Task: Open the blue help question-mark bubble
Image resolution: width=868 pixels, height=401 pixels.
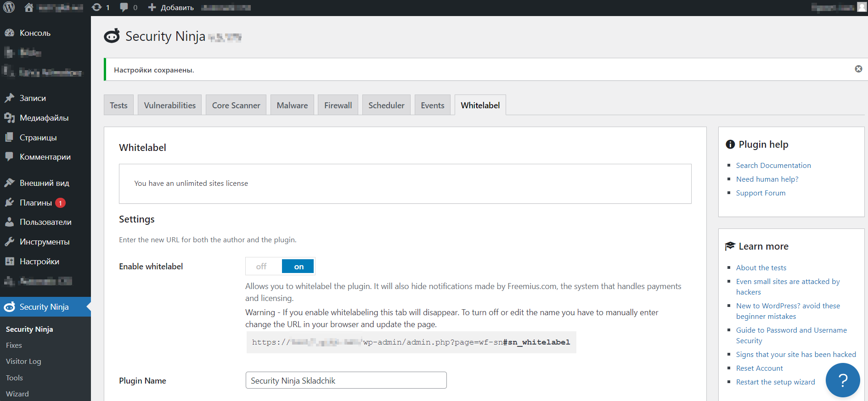Action: (x=842, y=380)
